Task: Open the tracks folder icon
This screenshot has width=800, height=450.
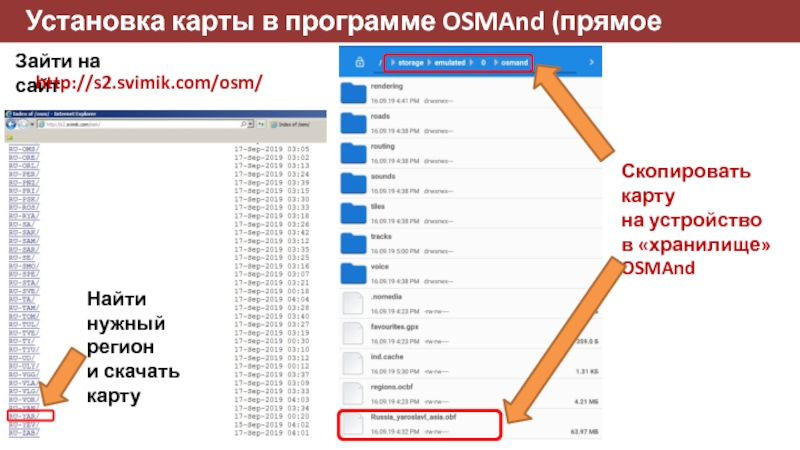Action: pos(355,243)
